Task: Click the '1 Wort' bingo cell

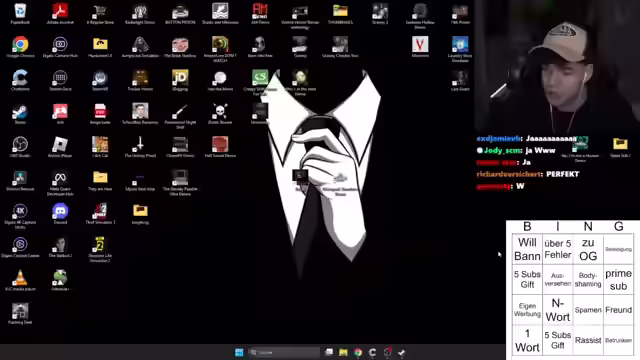Action: coord(527,340)
